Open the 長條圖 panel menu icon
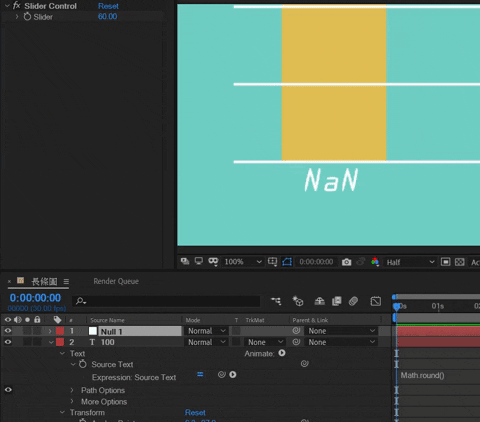 pyautogui.click(x=66, y=282)
